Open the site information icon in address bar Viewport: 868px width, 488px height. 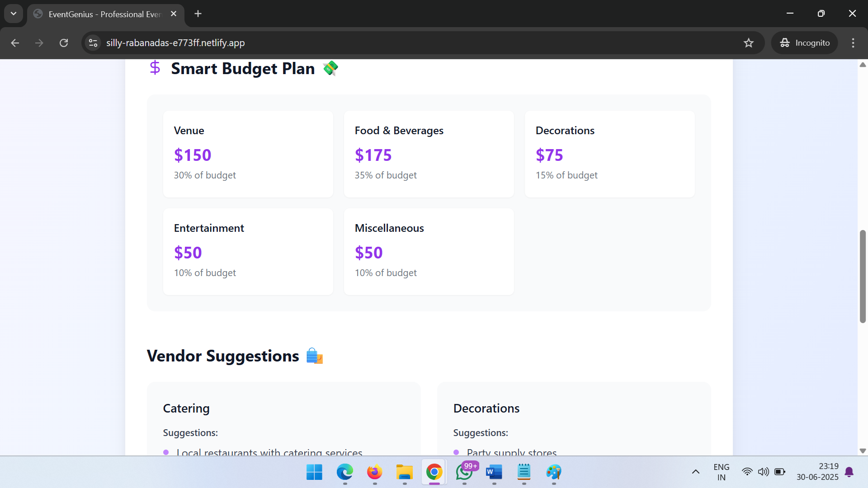93,43
